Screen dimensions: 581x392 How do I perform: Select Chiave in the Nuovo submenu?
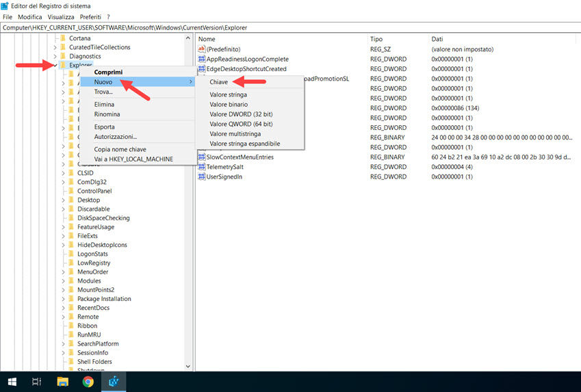coord(250,82)
